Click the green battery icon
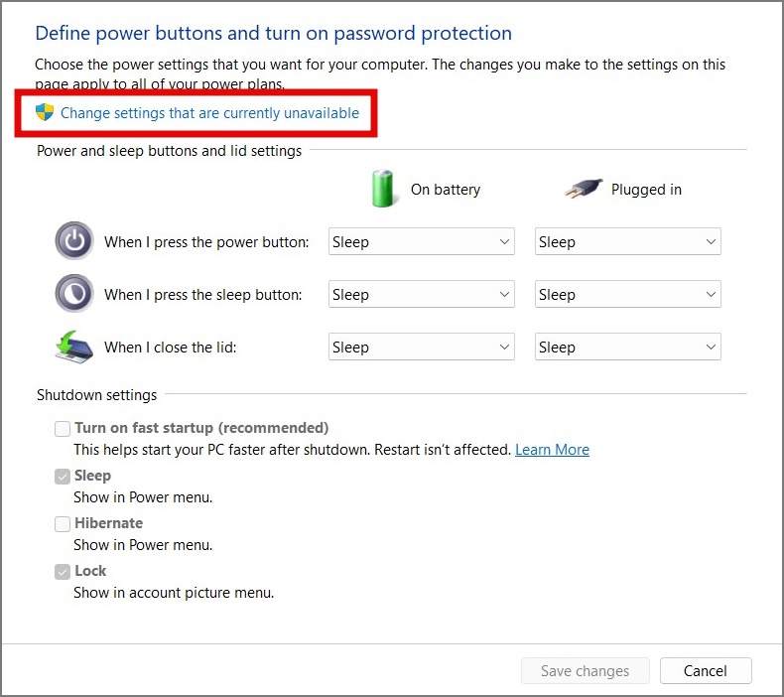This screenshot has width=784, height=697. (x=383, y=189)
